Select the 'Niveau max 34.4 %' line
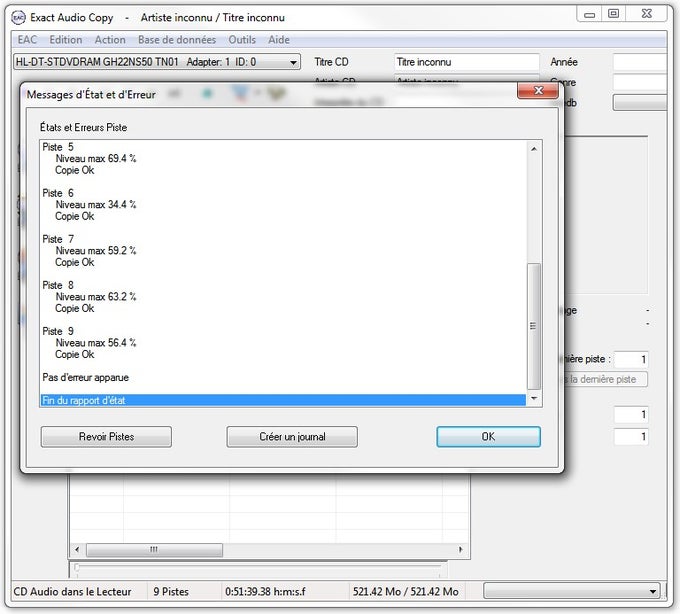 coord(96,204)
